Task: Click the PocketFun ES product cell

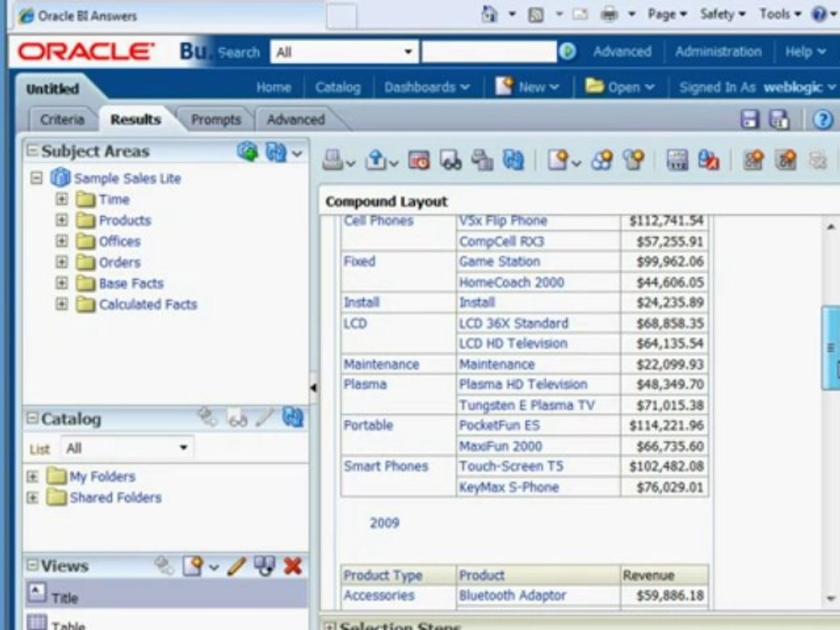Action: pos(538,425)
